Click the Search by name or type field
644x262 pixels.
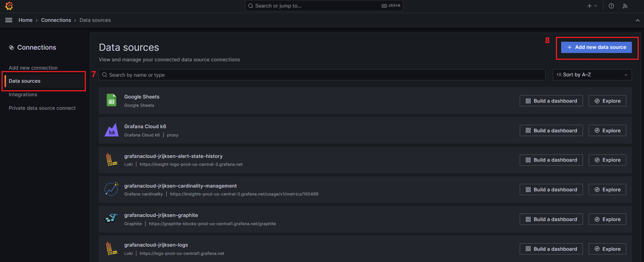[x=322, y=75]
